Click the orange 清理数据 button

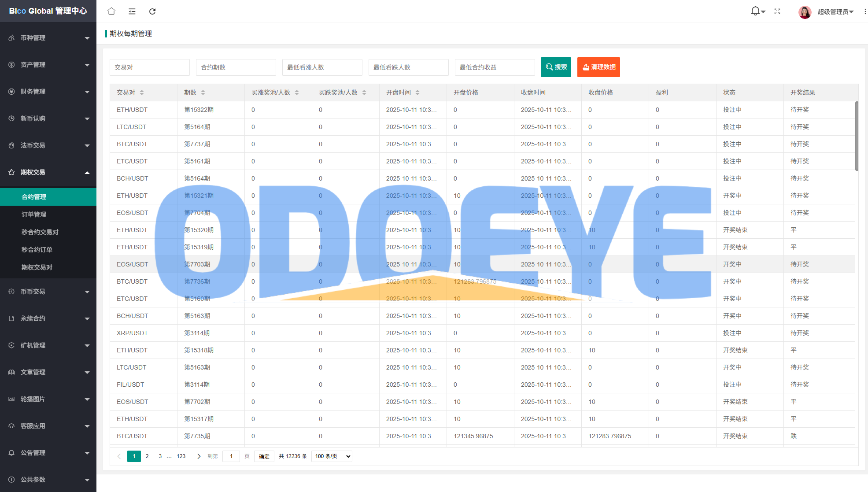pos(598,67)
